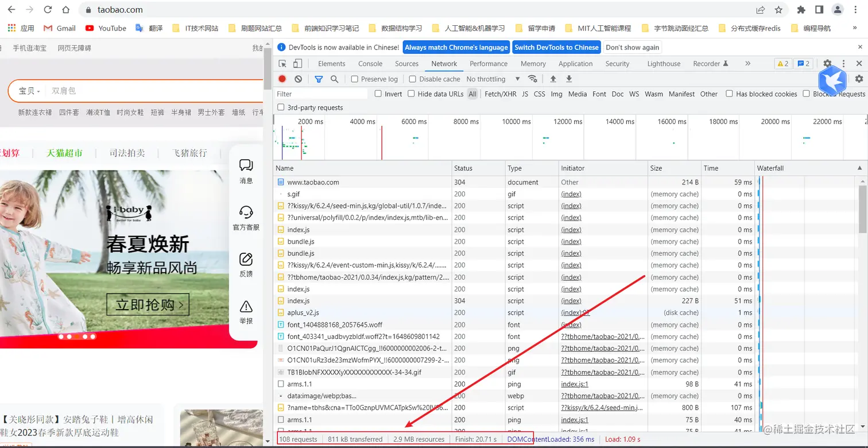868x448 pixels.
Task: Open Chrome profile avatar
Action: pyautogui.click(x=838, y=10)
